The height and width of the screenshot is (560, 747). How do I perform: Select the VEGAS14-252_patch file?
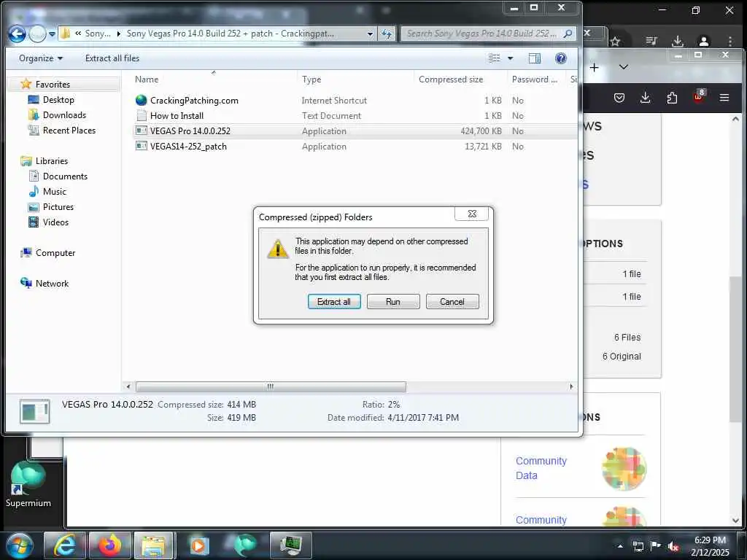[188, 146]
